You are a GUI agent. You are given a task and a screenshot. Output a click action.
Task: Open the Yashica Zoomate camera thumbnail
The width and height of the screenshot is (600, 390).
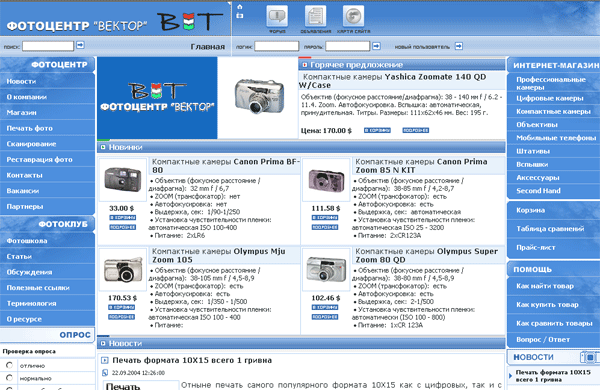coord(259,96)
